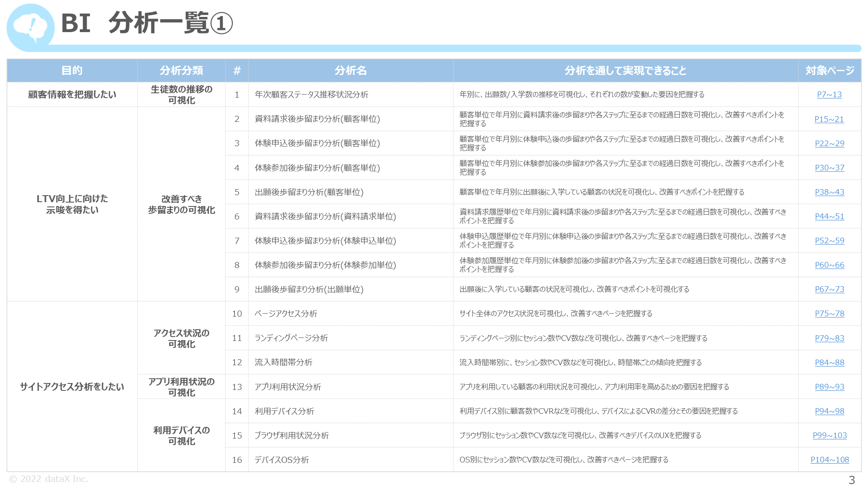The image size is (868, 488).
Task: Go to pages P89~93 link
Action: tap(829, 386)
